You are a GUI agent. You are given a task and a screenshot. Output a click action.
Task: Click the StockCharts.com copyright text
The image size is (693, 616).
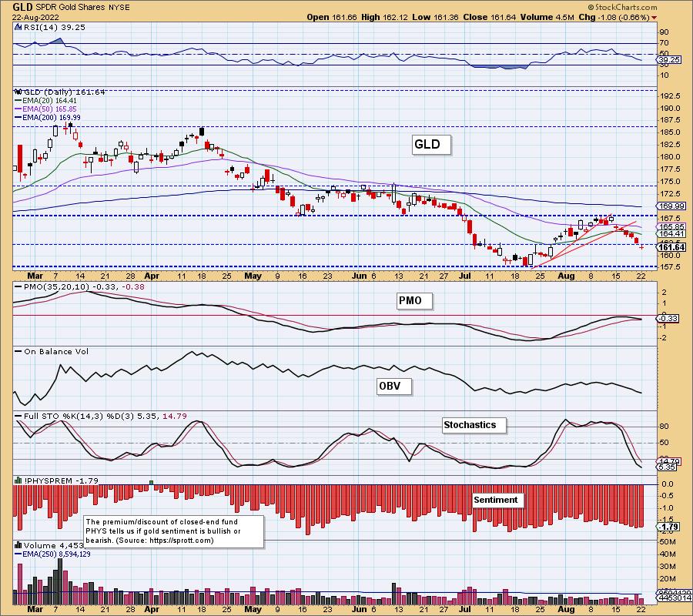coord(622,7)
